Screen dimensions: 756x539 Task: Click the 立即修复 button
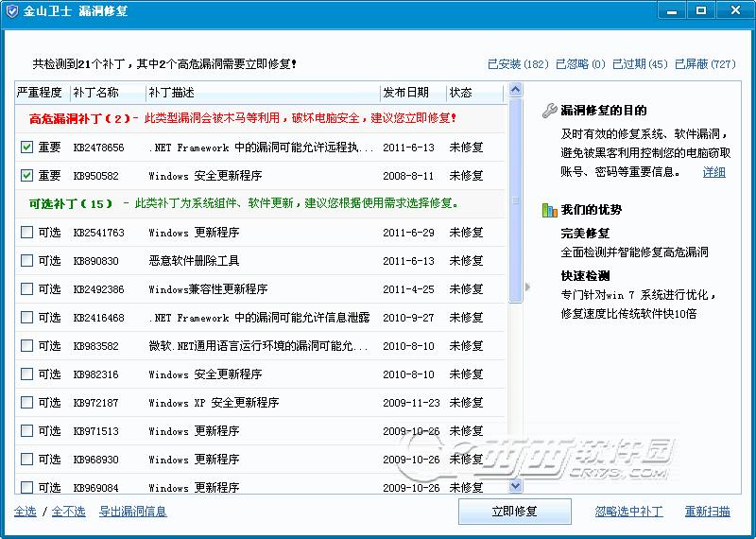tap(514, 512)
